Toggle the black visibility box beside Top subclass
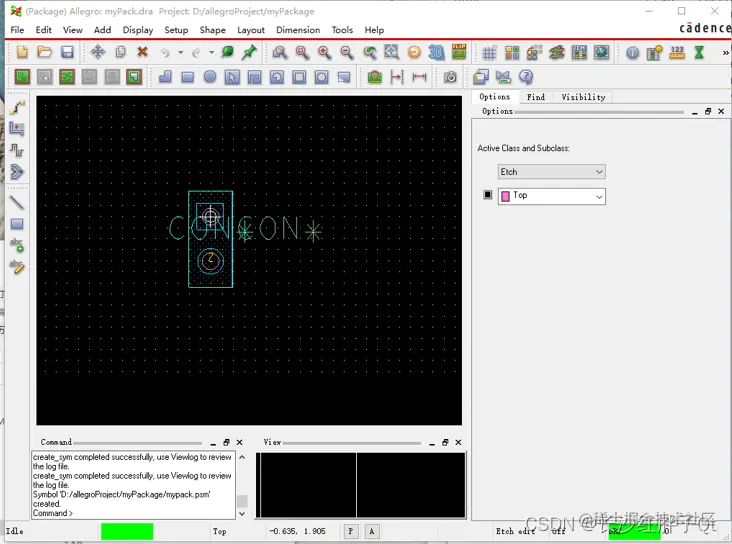732x544 pixels. coord(487,194)
